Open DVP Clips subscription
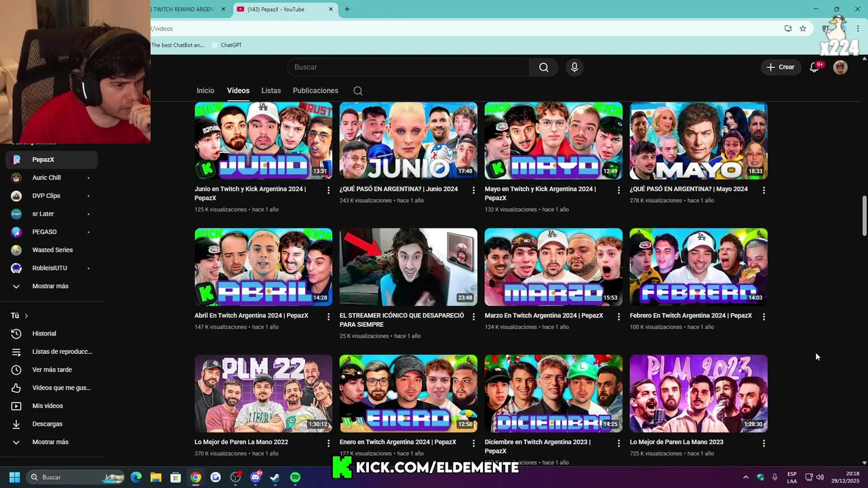Image resolution: width=868 pixels, height=488 pixels. 52,196
